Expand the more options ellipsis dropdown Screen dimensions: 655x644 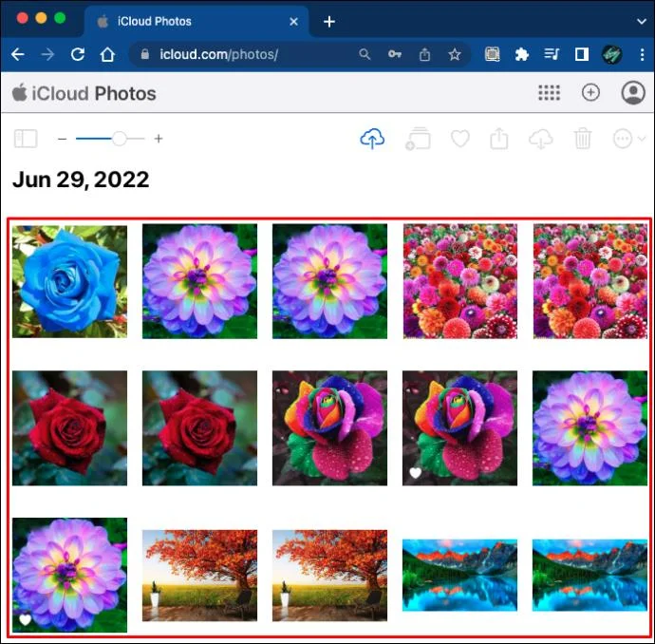click(x=629, y=139)
